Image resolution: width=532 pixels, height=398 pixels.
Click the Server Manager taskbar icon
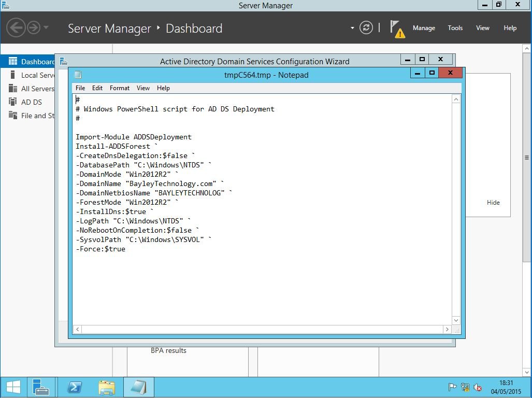(x=40, y=387)
